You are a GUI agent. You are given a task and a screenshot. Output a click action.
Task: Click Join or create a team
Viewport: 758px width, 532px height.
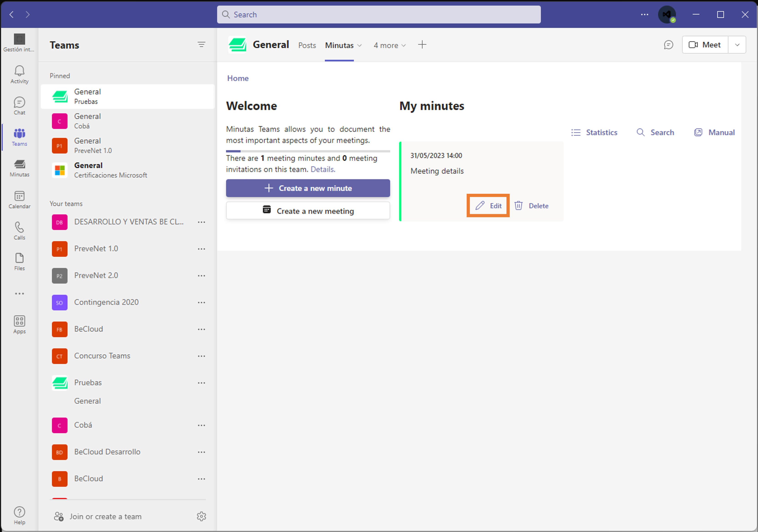[98, 517]
